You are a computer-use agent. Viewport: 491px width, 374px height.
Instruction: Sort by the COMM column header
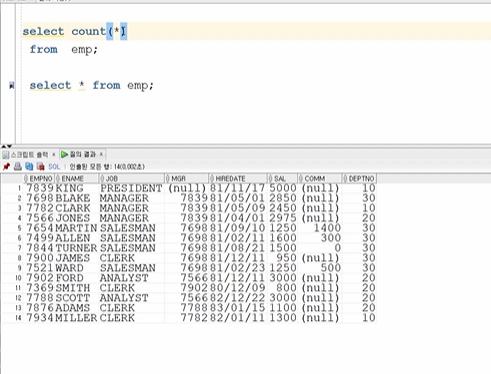[x=320, y=178]
